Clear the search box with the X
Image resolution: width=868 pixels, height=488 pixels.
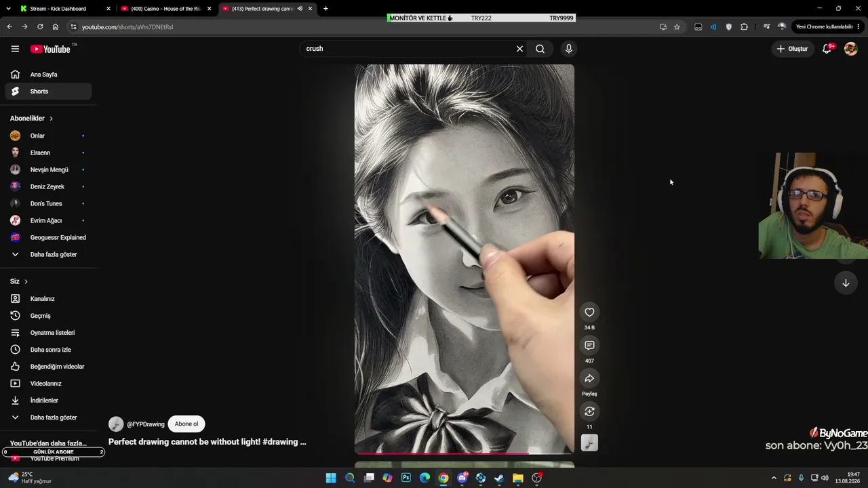click(x=519, y=49)
